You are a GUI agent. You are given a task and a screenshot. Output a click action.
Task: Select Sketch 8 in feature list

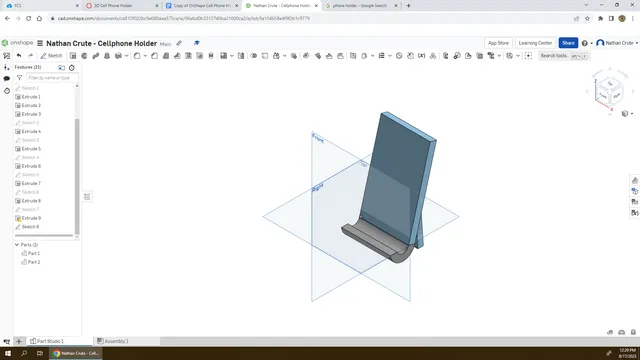(x=30, y=227)
